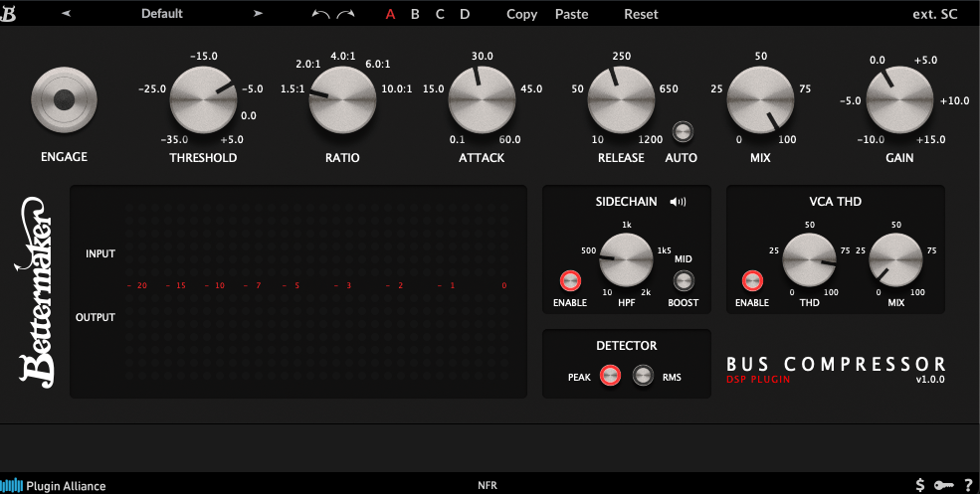980x494 pixels.
Task: Click the undo arrow icon
Action: tap(320, 14)
